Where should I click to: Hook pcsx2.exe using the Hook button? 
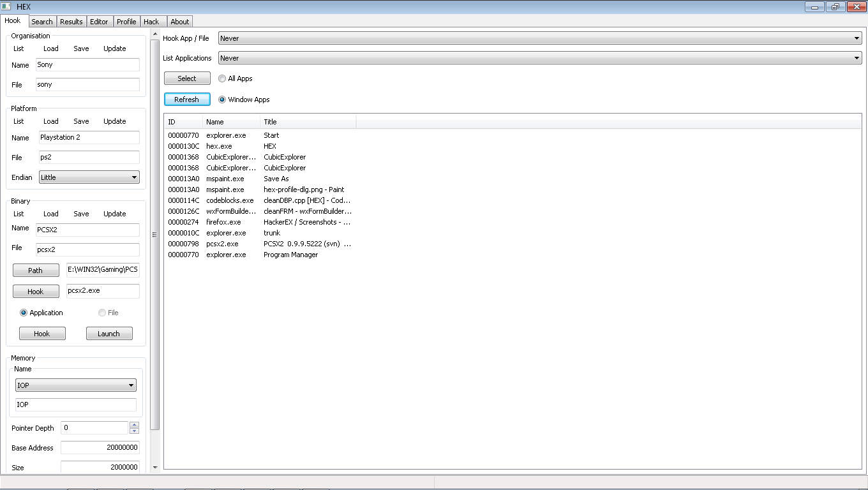[42, 333]
